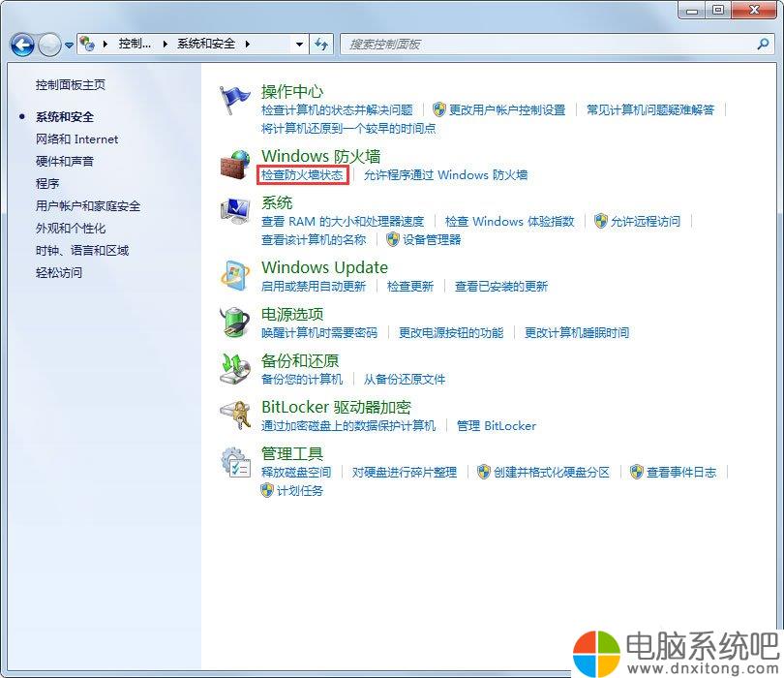Click shield icon next to 计划任务
The image size is (784, 678).
(x=267, y=490)
